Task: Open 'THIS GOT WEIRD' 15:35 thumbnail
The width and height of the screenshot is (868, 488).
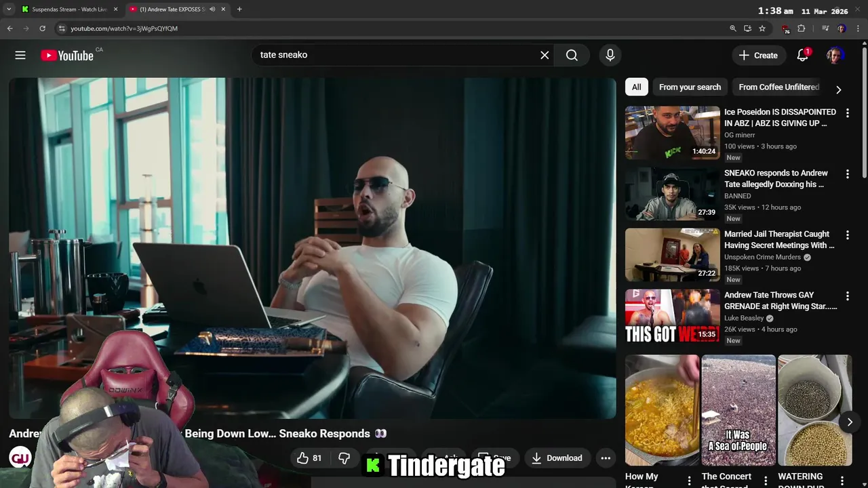Action: [673, 315]
